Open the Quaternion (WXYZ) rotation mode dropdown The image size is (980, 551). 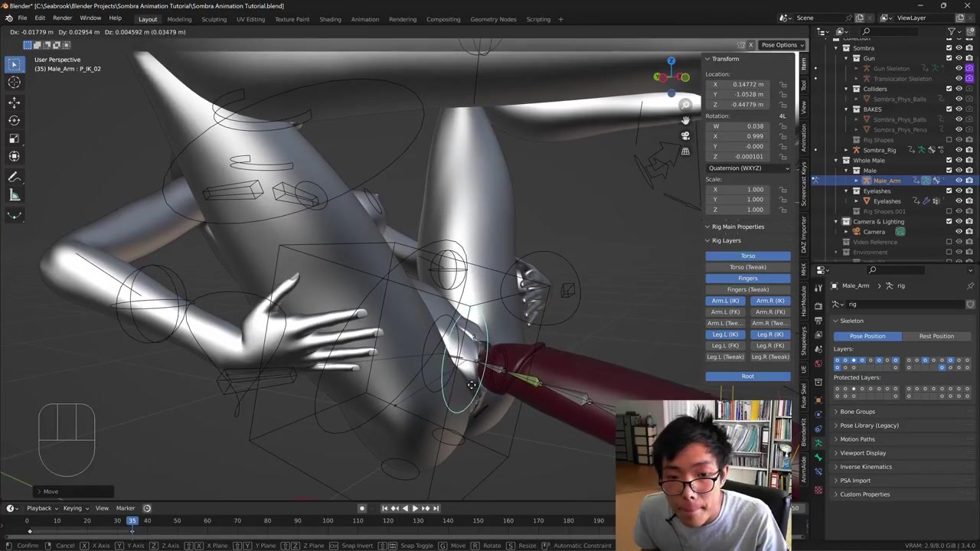point(748,168)
